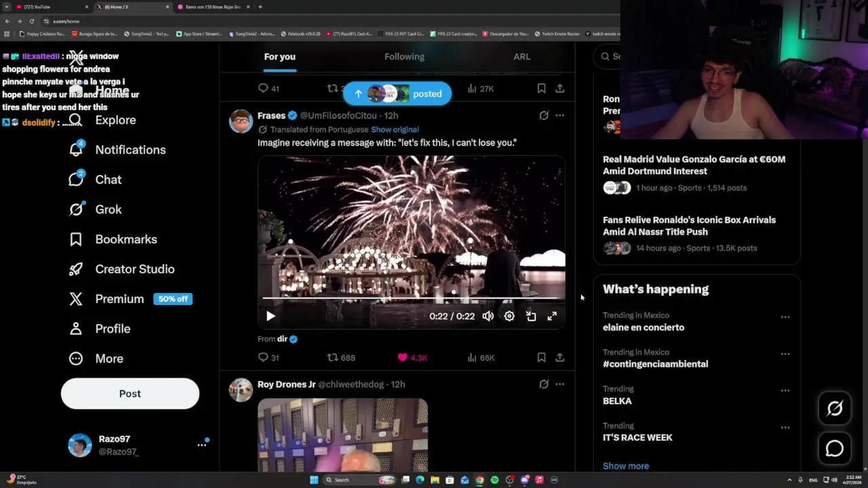868x488 pixels.
Task: Switch to the Following tab
Action: [404, 57]
